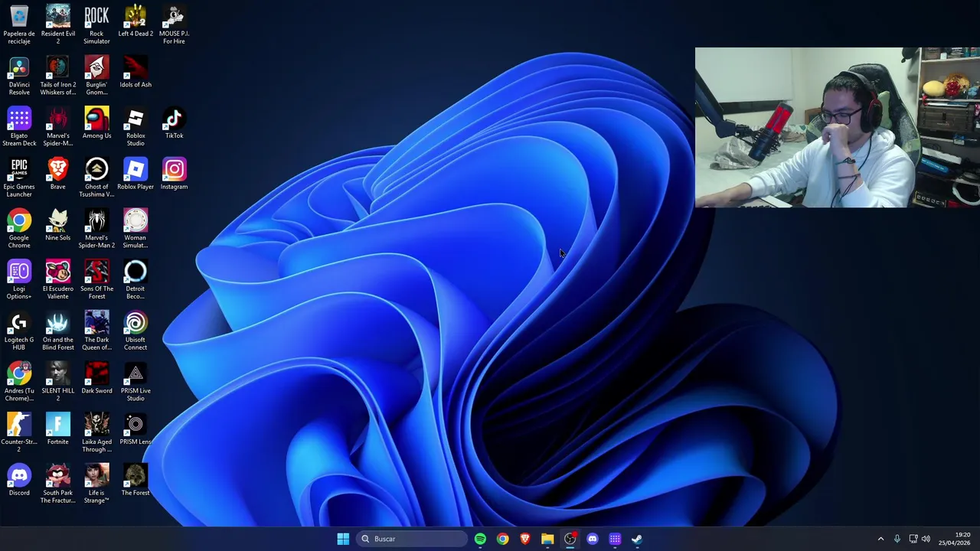Screen dimensions: 980x551
Task: Click the Fortnite desktop shortcut
Action: click(58, 429)
